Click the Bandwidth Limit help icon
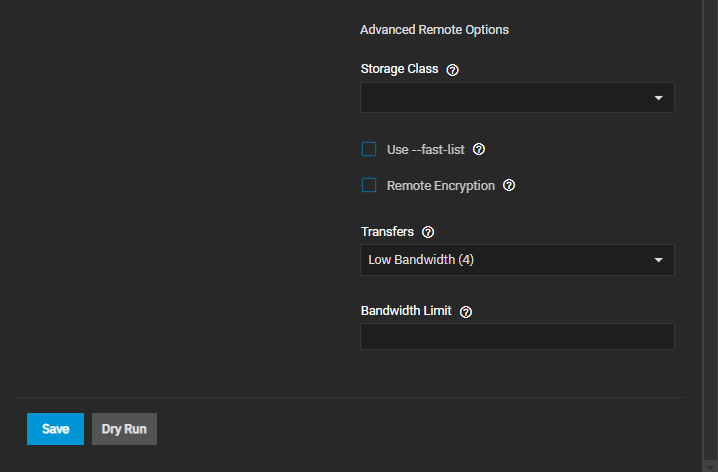 pos(466,311)
